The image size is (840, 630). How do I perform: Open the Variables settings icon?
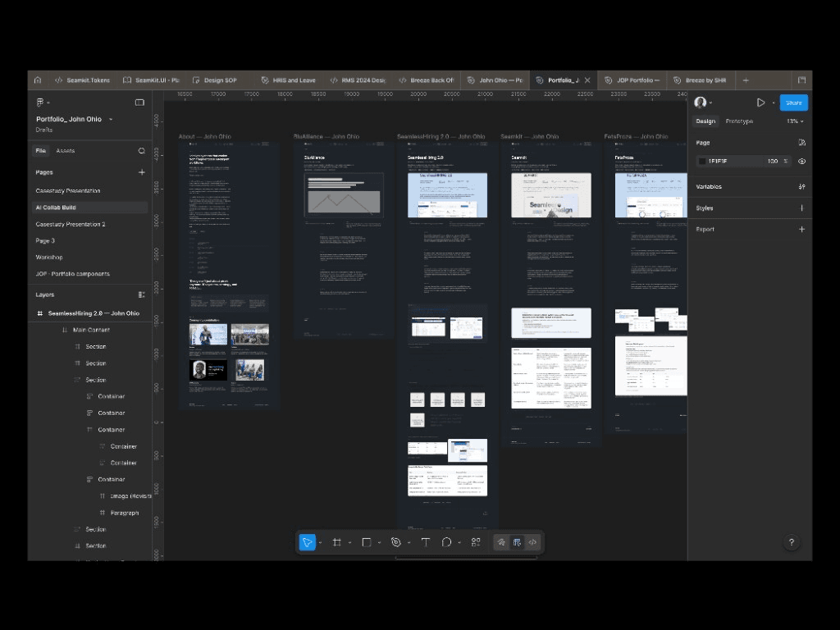point(801,186)
